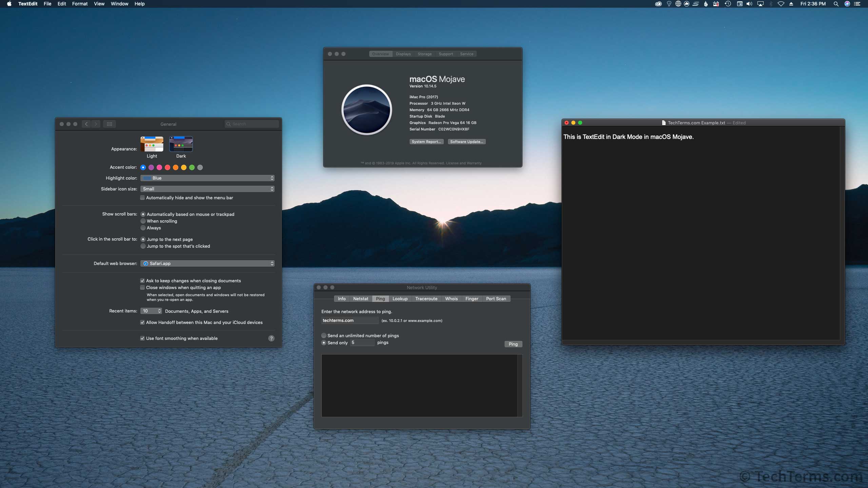Click the Software Update button
868x488 pixels.
click(467, 142)
